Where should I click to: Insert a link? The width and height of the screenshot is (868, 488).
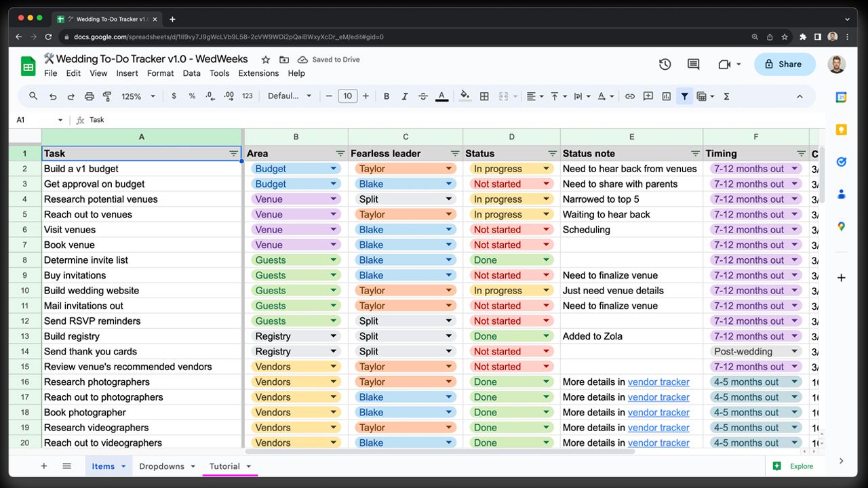629,96
